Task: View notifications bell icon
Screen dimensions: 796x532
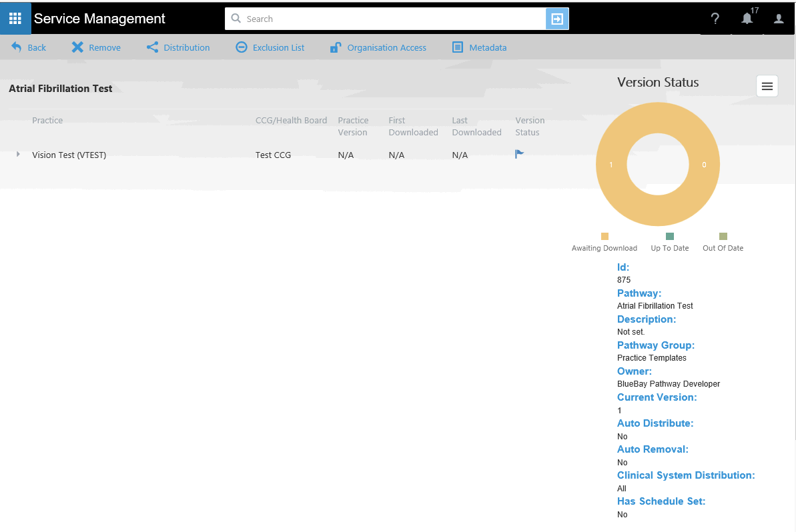Action: pos(747,19)
